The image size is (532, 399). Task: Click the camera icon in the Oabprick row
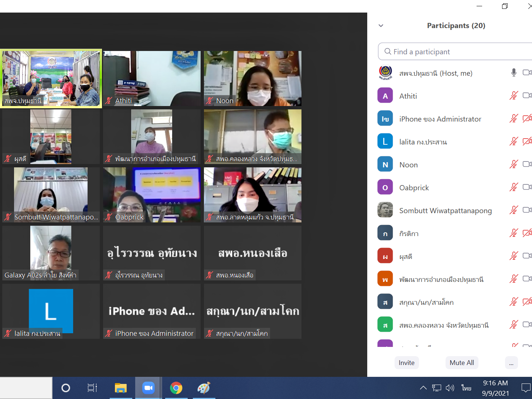pos(527,187)
